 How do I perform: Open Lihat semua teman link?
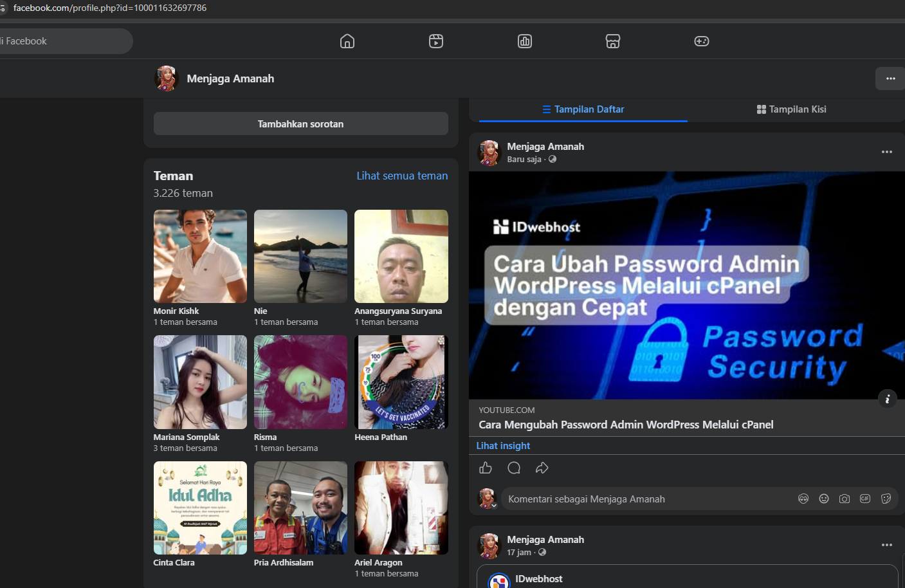402,176
